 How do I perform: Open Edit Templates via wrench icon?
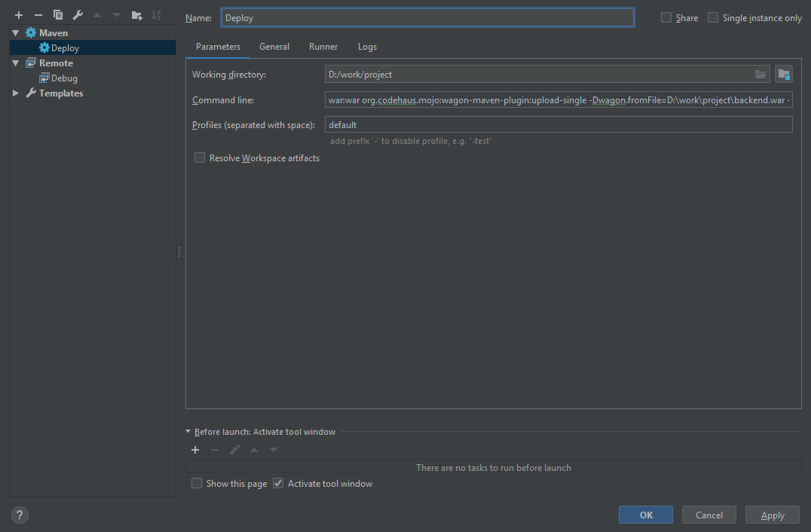(x=77, y=14)
